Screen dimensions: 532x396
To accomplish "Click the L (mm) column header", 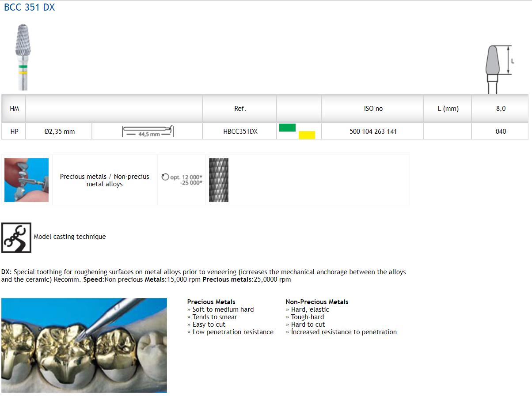I will coord(448,109).
